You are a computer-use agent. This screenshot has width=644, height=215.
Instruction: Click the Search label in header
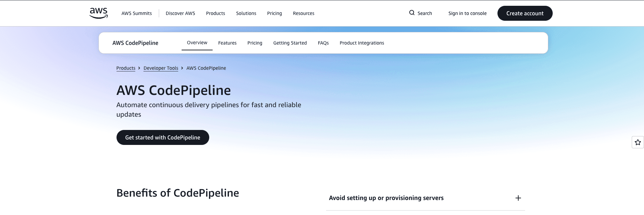coord(425,13)
